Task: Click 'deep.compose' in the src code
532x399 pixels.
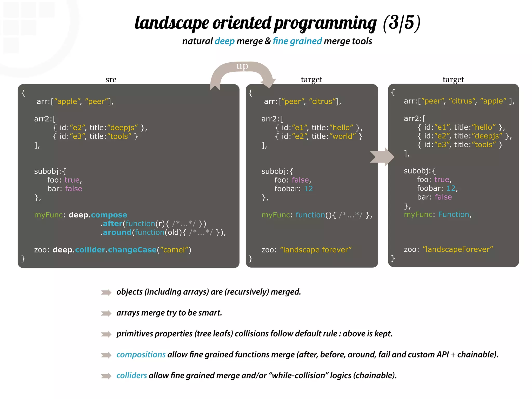Action: pos(98,215)
